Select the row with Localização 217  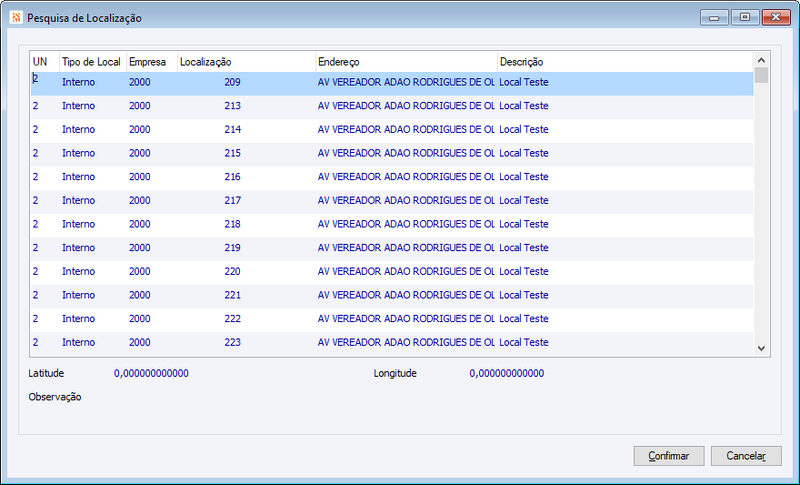pyautogui.click(x=392, y=200)
